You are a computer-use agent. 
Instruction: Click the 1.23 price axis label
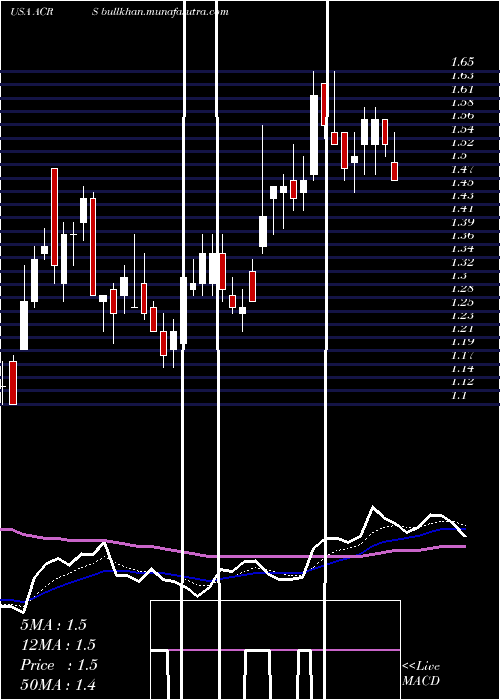(462, 315)
